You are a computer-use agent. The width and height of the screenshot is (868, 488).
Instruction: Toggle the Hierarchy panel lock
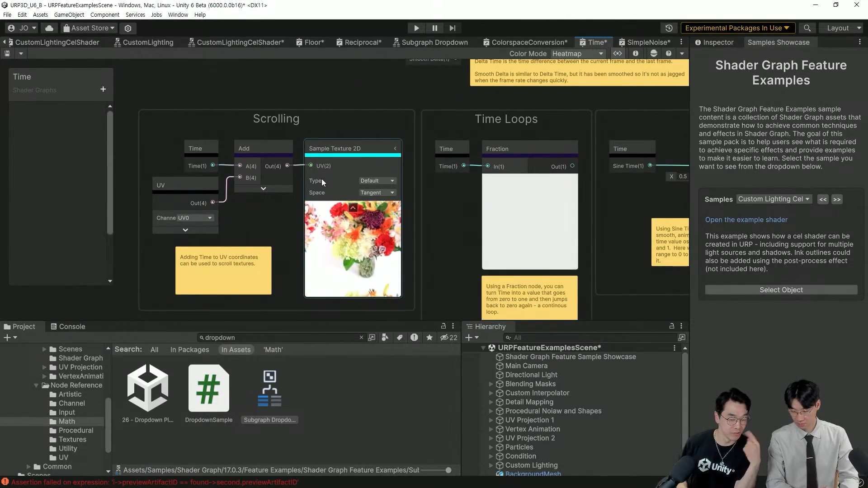pos(672,326)
